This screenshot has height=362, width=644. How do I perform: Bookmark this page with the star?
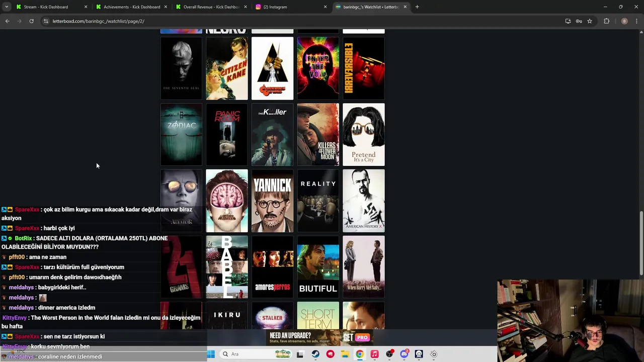[x=590, y=21]
